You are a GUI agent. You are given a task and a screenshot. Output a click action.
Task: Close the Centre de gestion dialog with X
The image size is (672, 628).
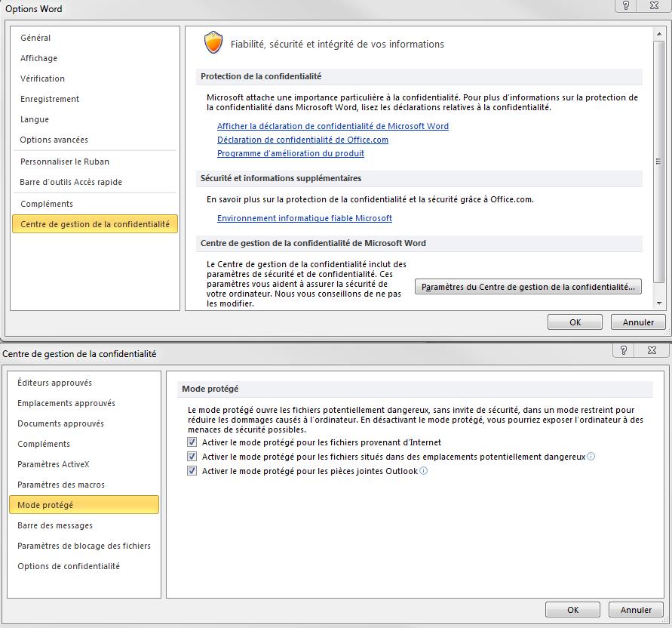pos(652,350)
